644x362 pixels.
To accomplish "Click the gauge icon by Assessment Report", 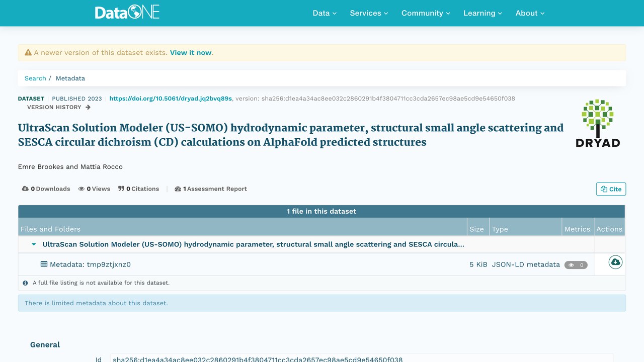I will 178,189.
